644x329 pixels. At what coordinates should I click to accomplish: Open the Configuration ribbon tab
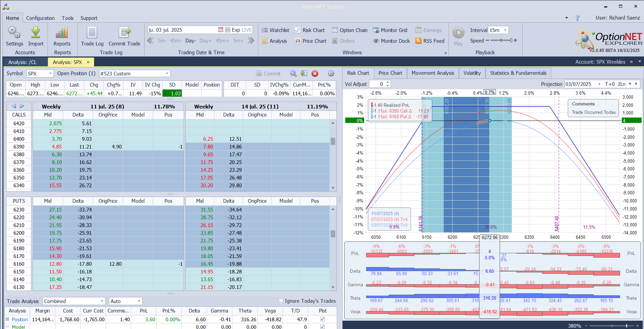coord(40,18)
